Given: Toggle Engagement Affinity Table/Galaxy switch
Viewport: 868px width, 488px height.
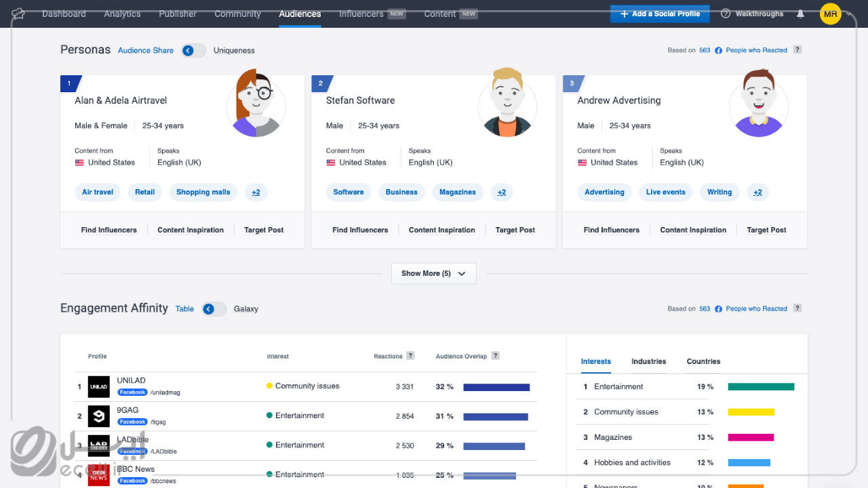Looking at the screenshot, I should point(214,309).
